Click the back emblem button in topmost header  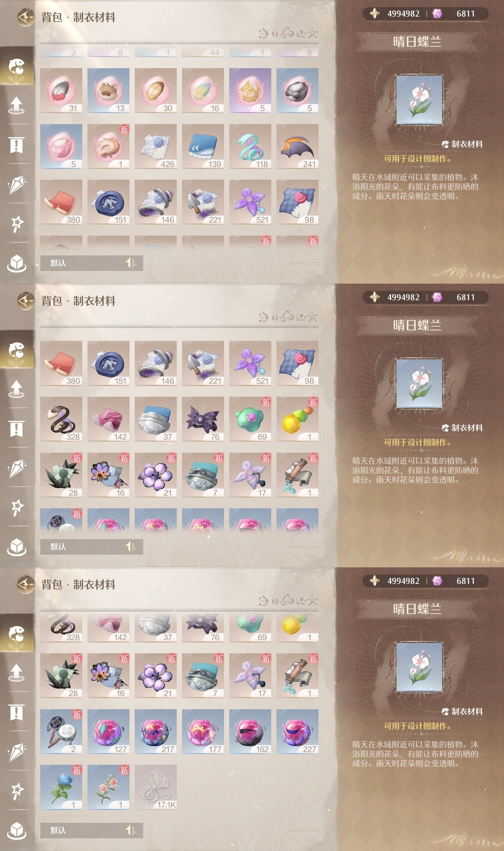(26, 17)
